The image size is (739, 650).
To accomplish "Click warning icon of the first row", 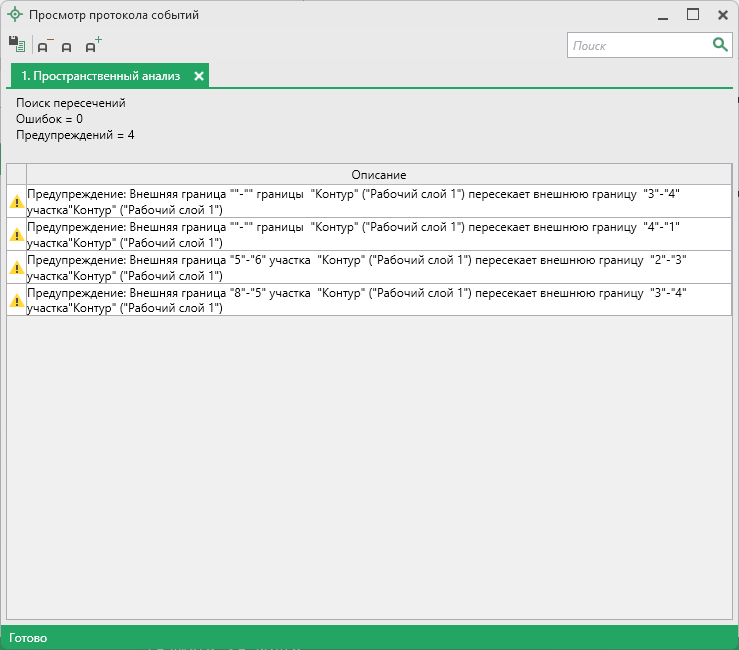I will (16, 202).
